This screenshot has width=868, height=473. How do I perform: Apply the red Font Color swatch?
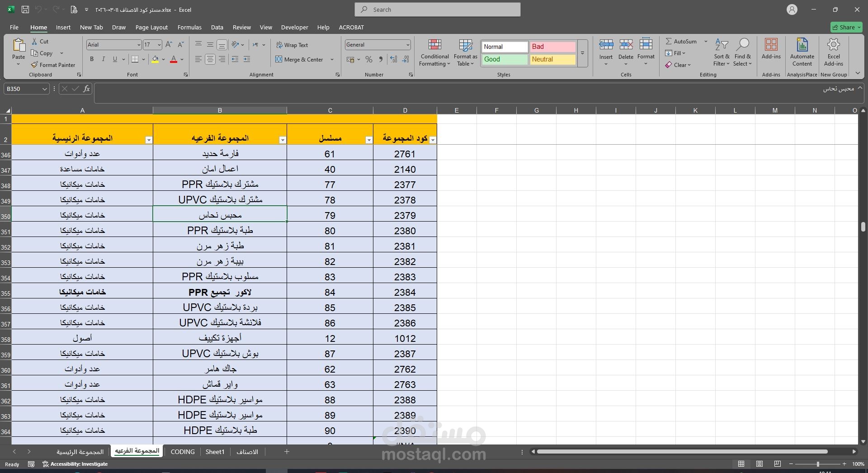click(173, 59)
